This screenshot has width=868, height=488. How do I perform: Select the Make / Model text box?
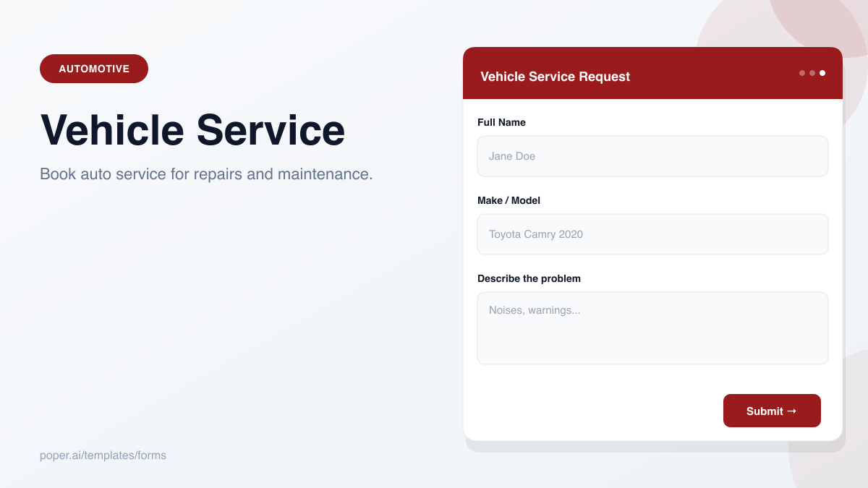(652, 234)
